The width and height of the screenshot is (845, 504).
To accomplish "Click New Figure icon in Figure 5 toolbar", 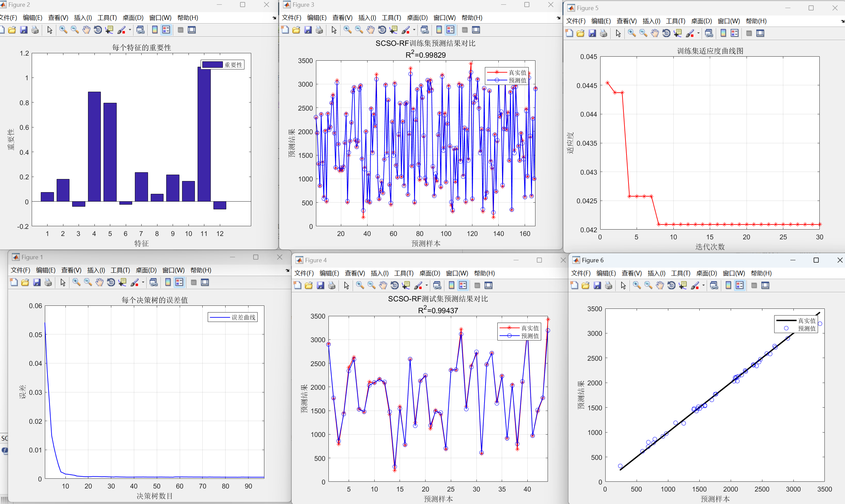I will [569, 33].
